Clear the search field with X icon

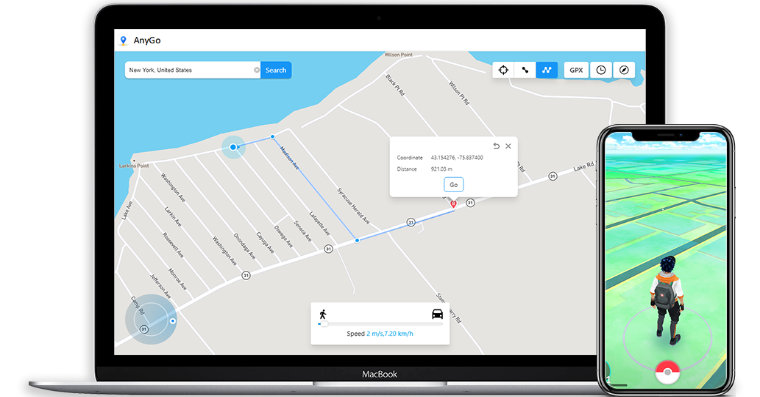pos(256,70)
